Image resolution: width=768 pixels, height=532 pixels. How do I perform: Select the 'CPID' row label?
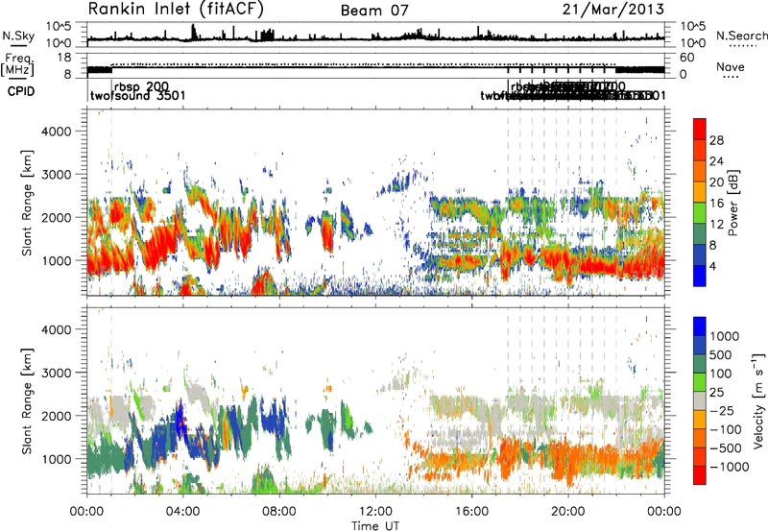point(21,91)
